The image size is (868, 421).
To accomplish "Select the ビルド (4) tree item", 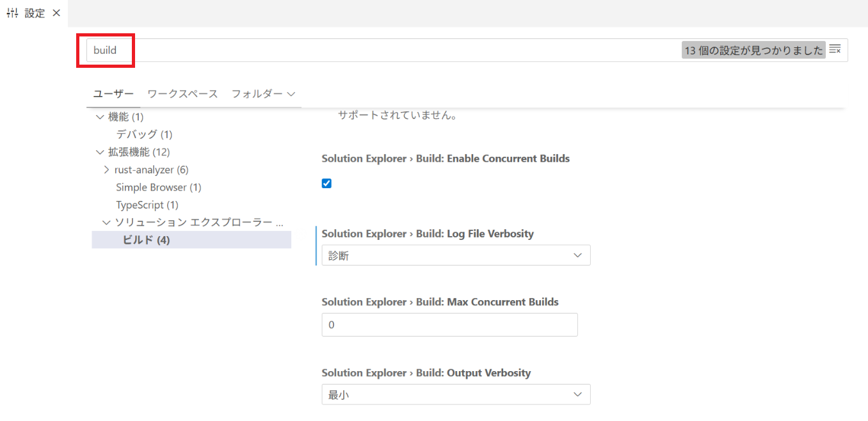I will (146, 240).
